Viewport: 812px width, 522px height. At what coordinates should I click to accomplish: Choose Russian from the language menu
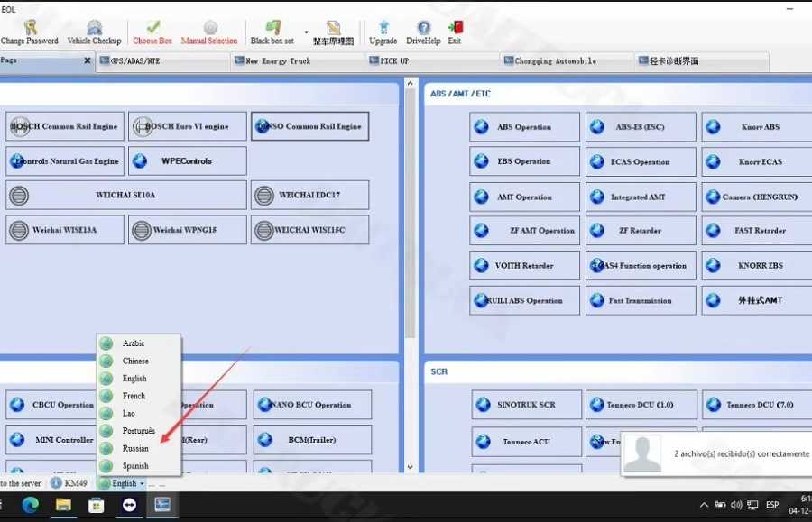coord(139,449)
